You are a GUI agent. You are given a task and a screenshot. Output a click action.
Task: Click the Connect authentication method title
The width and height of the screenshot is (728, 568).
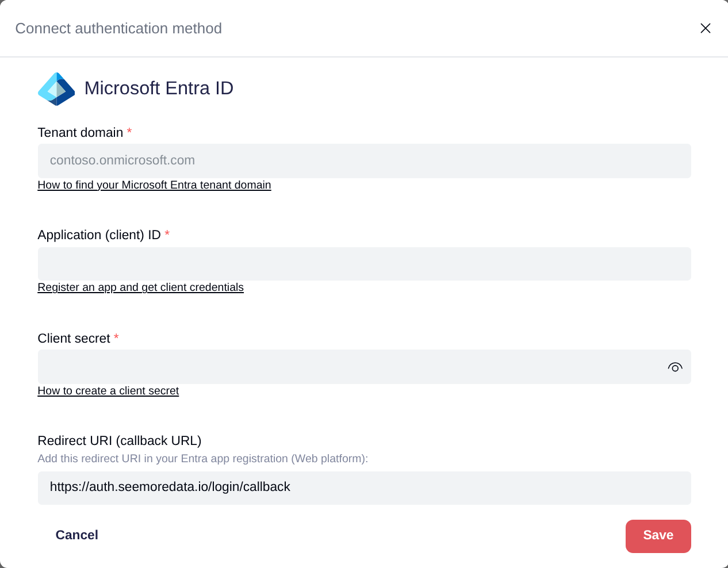(x=118, y=28)
